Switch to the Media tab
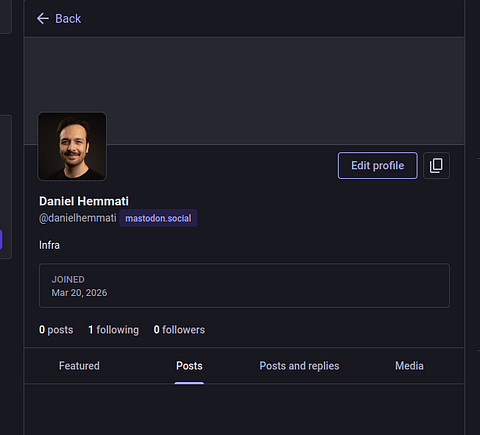The height and width of the screenshot is (435, 480). pyautogui.click(x=409, y=366)
